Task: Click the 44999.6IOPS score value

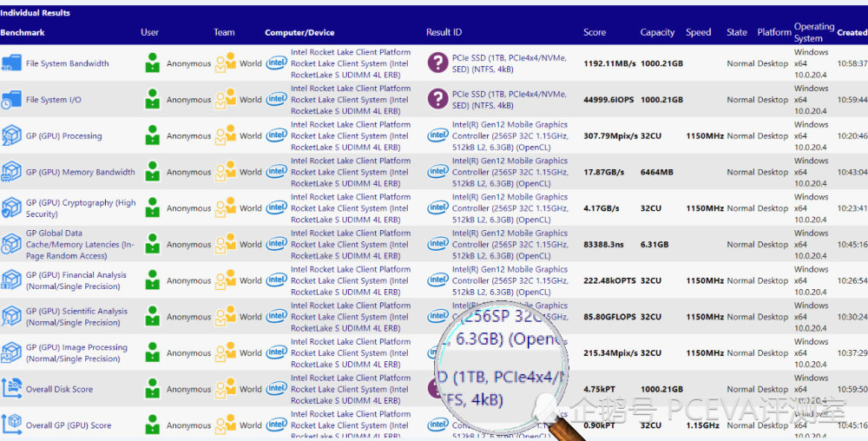Action: click(609, 100)
